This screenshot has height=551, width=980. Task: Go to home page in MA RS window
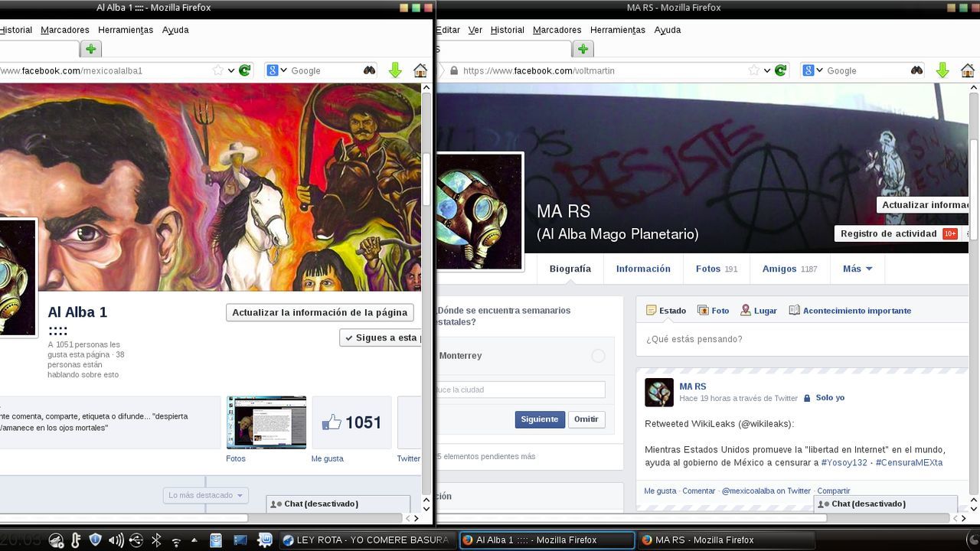click(x=968, y=70)
